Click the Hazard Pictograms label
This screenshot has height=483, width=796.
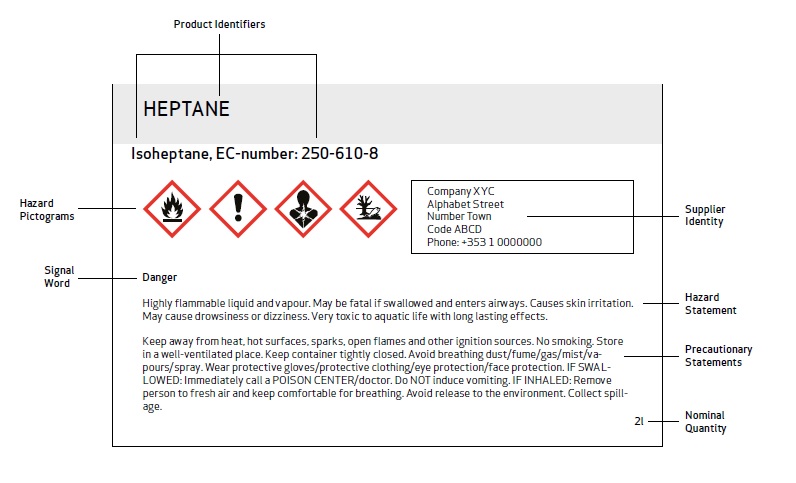pyautogui.click(x=47, y=209)
